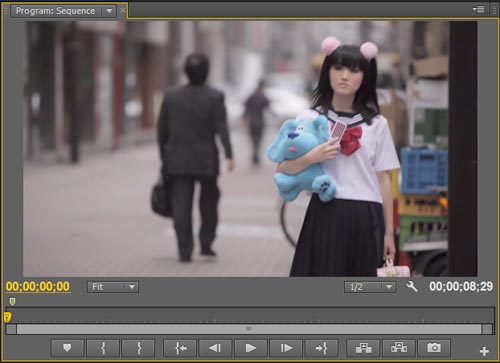Play the sequence
The image size is (500, 363).
click(x=251, y=348)
